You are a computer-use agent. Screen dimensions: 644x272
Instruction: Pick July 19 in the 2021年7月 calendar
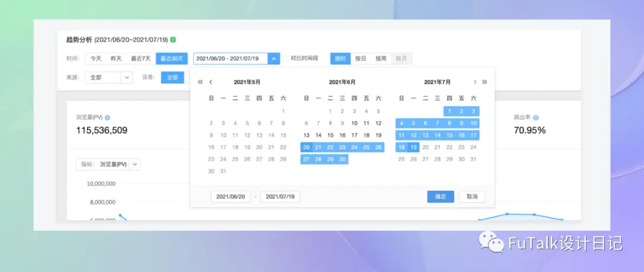coord(414,147)
